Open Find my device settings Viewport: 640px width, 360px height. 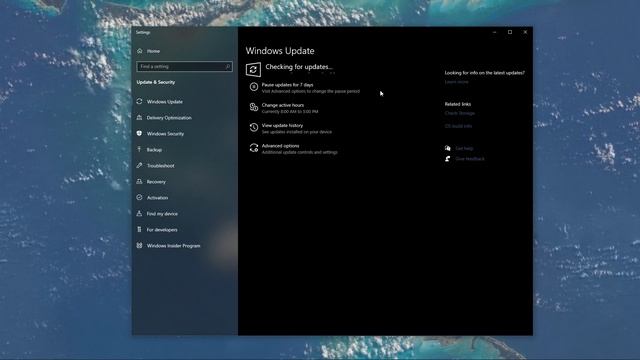click(157, 213)
